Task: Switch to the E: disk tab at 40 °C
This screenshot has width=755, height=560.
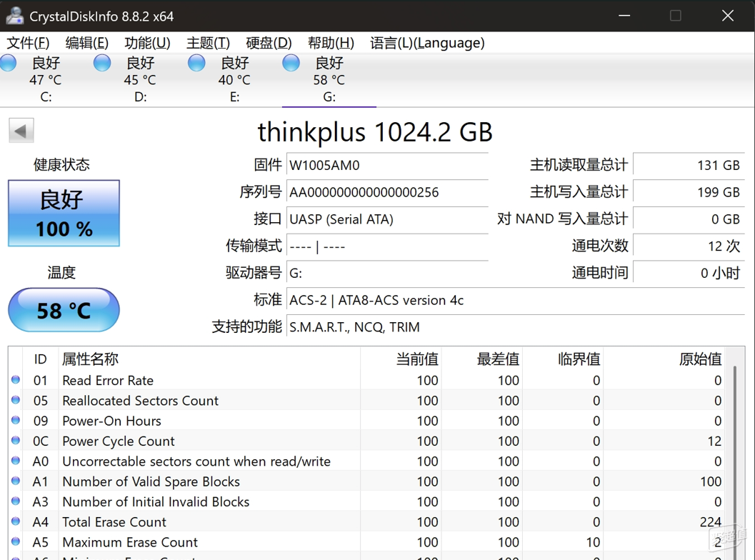Action: (x=234, y=80)
